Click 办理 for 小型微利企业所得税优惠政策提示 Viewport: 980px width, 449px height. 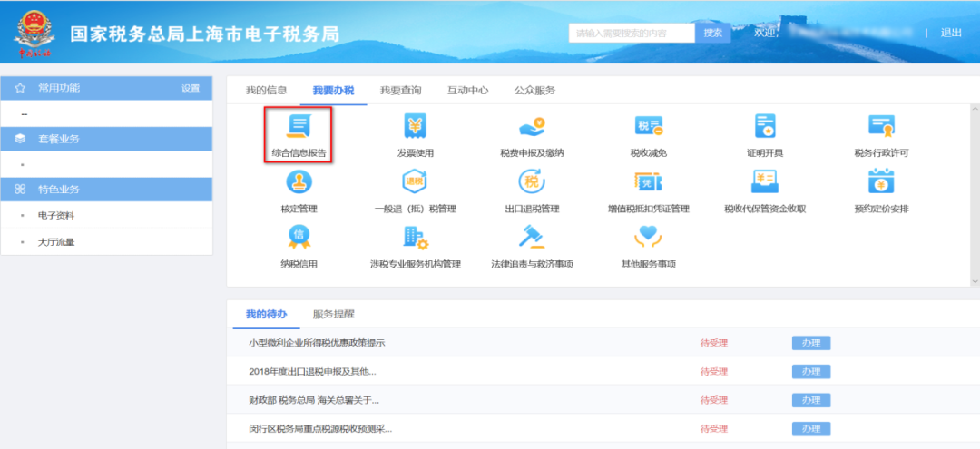(x=811, y=343)
